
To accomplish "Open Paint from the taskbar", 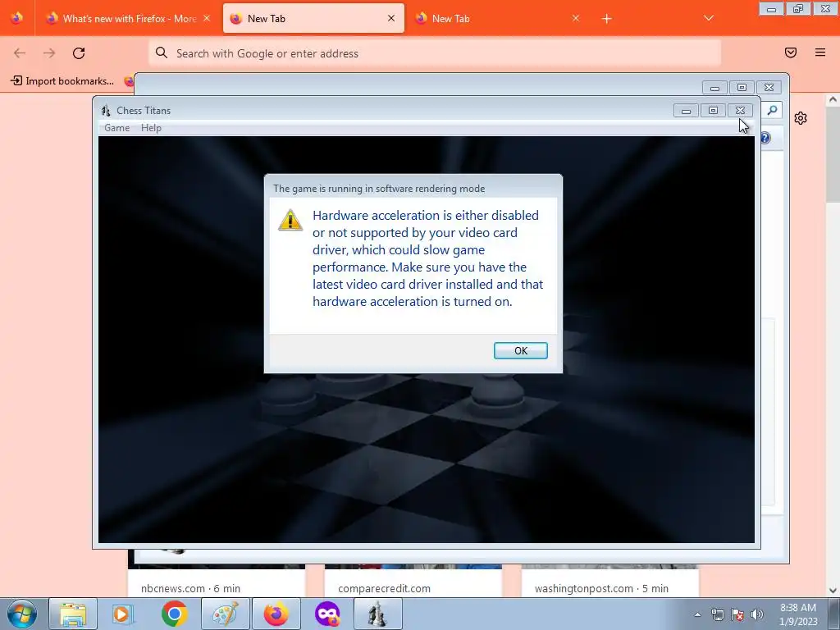I will click(226, 614).
